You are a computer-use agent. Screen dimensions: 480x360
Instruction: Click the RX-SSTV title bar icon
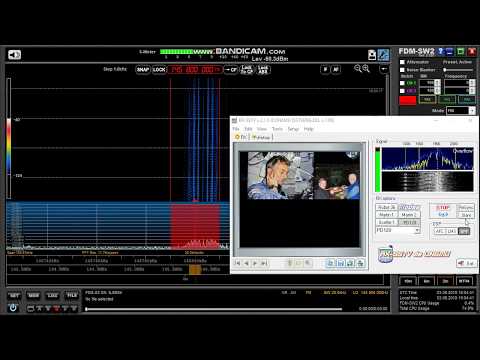pyautogui.click(x=235, y=121)
